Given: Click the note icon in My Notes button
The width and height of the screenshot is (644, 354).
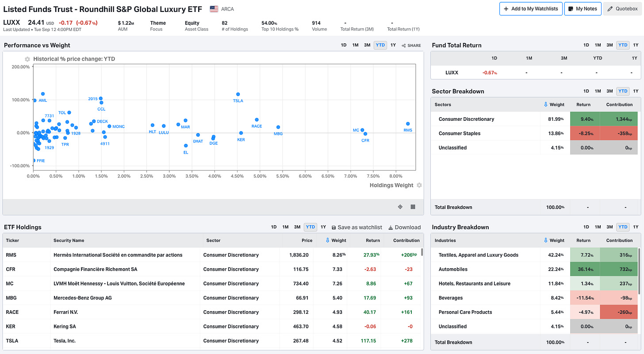Looking at the screenshot, I should 571,9.
